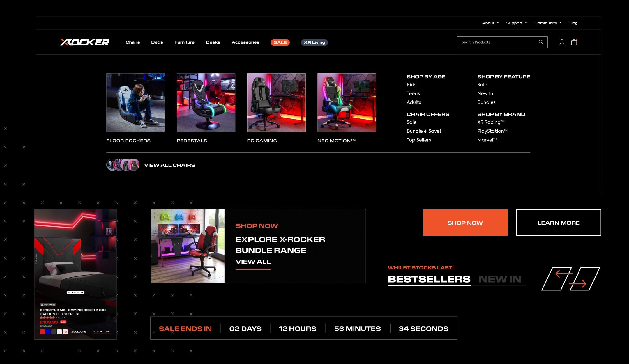The height and width of the screenshot is (364, 629).
Task: Select Sale under Chair Offers
Action: (x=411, y=122)
